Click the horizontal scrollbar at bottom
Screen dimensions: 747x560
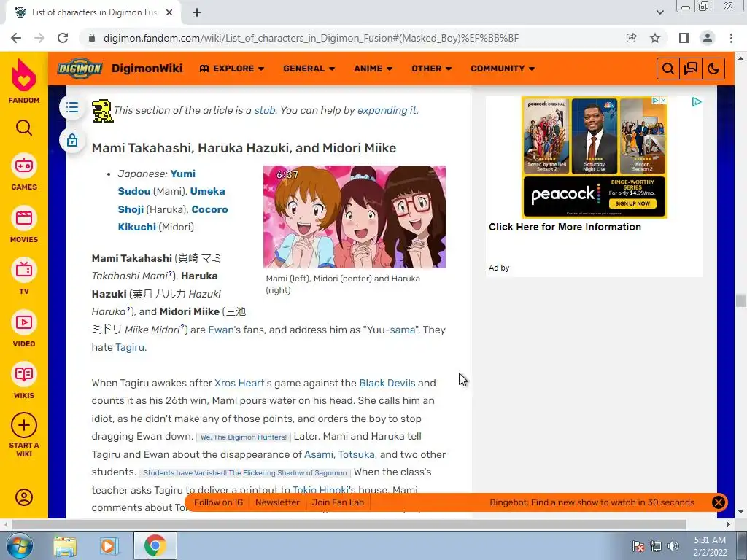click(349, 524)
